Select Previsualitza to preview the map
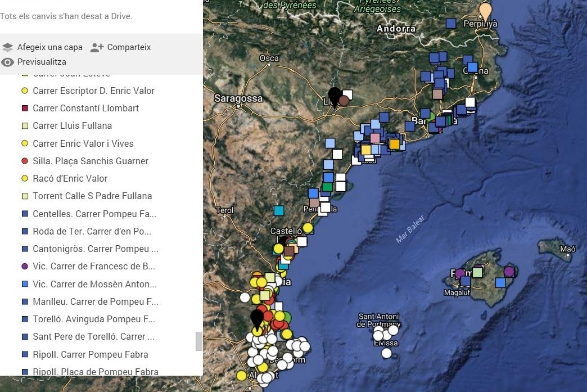Screen dimensions: 587x392 click(42, 62)
